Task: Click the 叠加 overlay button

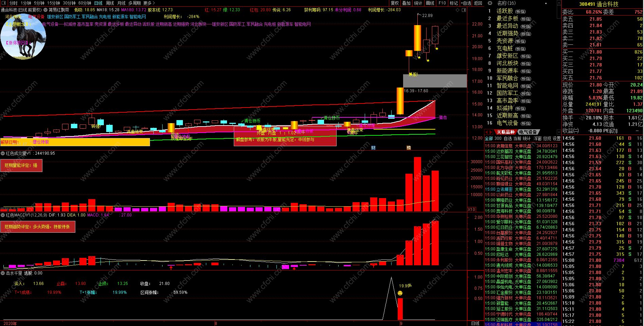Action: pos(406,3)
